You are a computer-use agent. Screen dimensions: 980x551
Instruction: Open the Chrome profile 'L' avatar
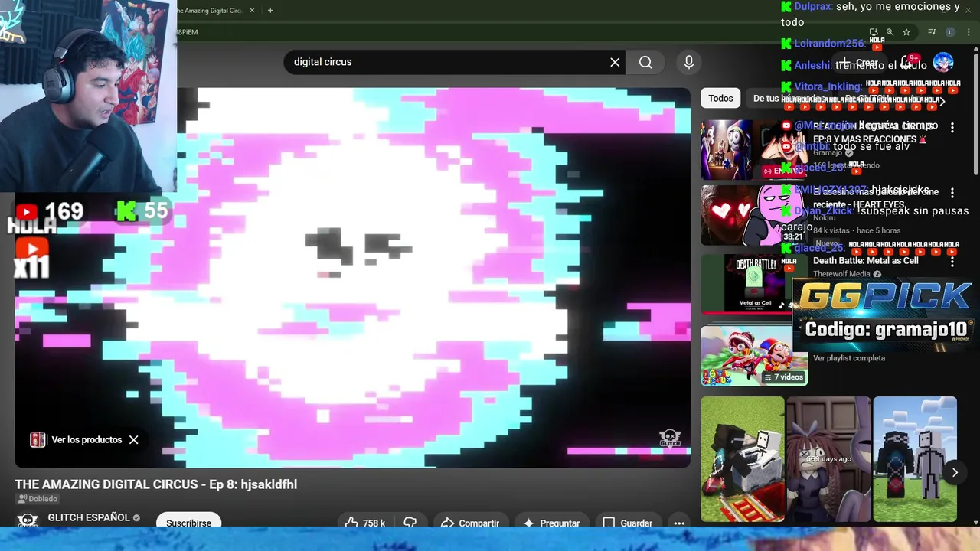(950, 32)
